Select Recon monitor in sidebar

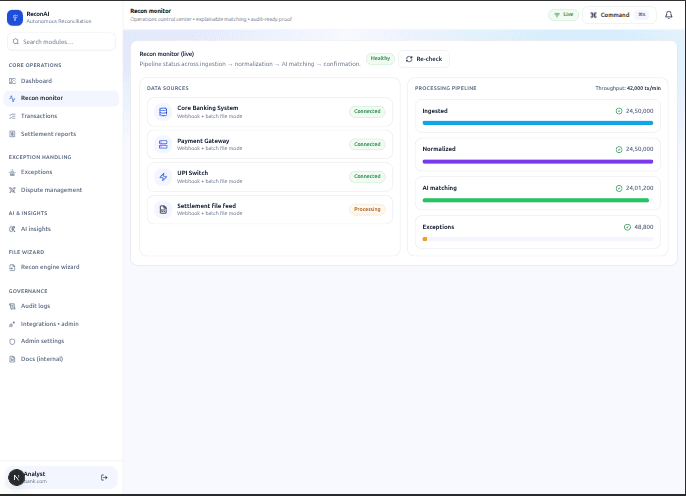point(61,98)
